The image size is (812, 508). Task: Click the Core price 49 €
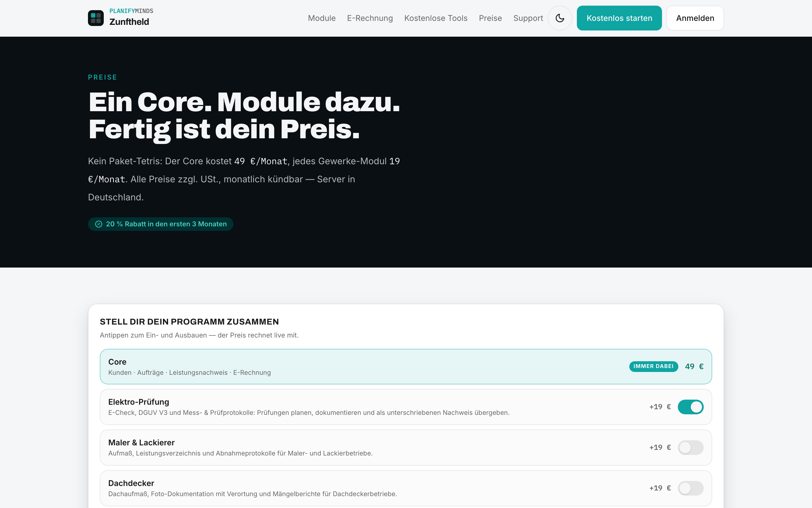694,367
